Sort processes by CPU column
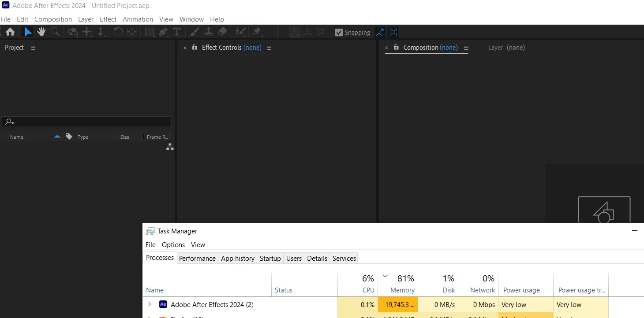 click(358, 284)
